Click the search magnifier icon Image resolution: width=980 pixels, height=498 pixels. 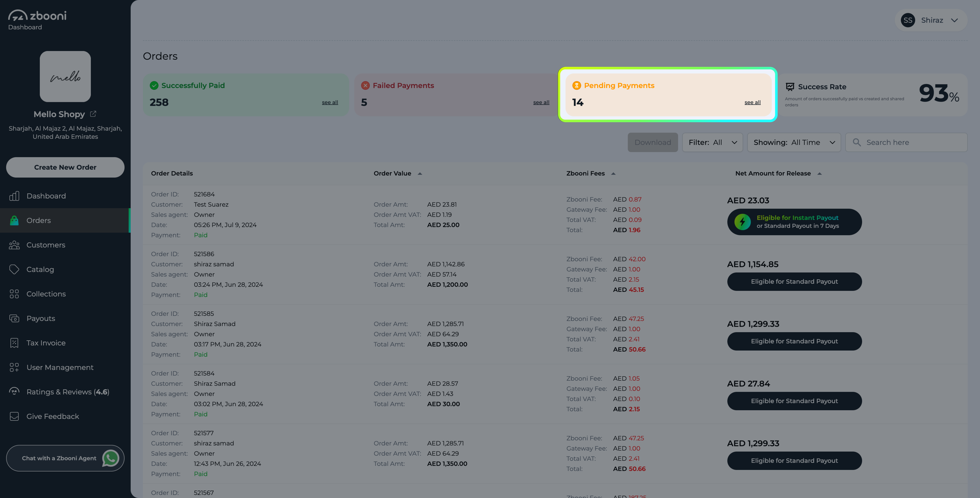pyautogui.click(x=857, y=142)
